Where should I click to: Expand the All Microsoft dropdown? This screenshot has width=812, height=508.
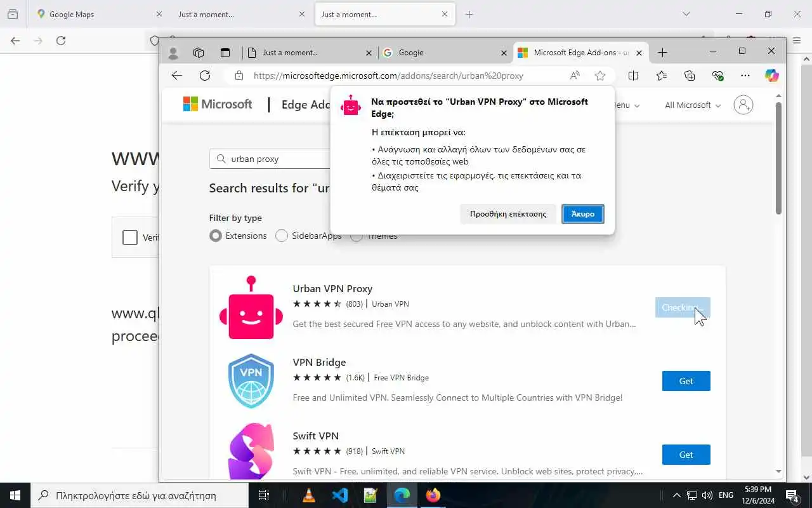point(693,105)
